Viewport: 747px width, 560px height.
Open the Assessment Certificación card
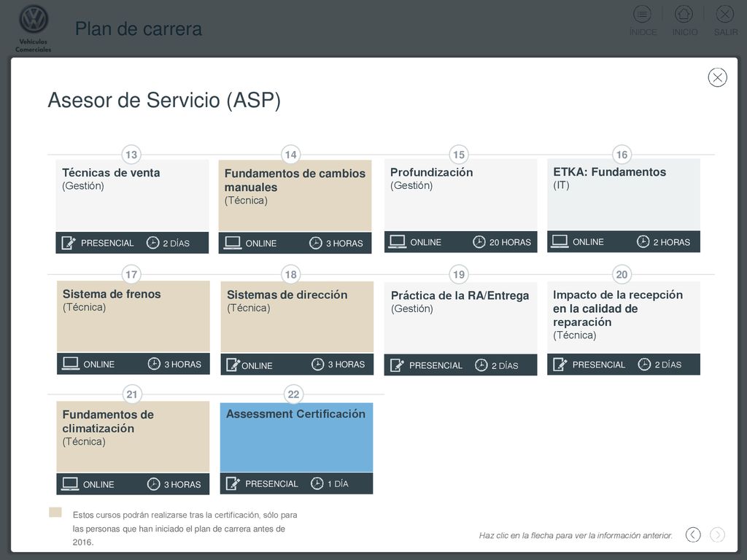pos(296,448)
